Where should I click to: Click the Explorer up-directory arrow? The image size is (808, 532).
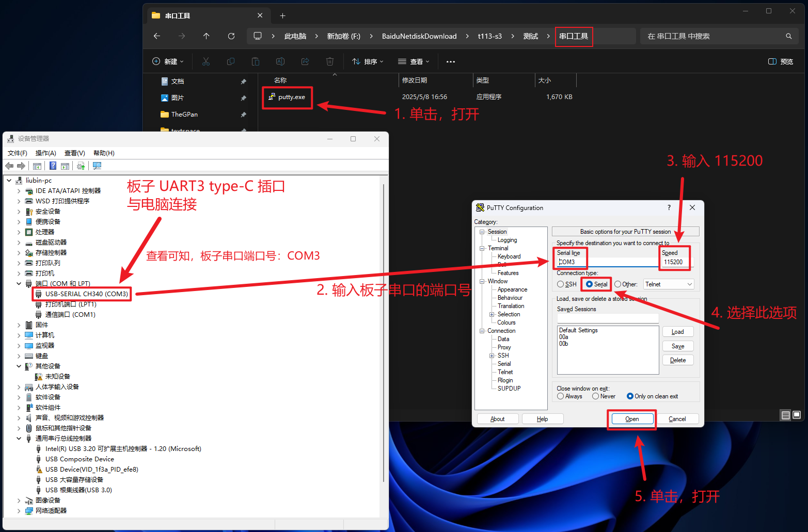coord(207,36)
